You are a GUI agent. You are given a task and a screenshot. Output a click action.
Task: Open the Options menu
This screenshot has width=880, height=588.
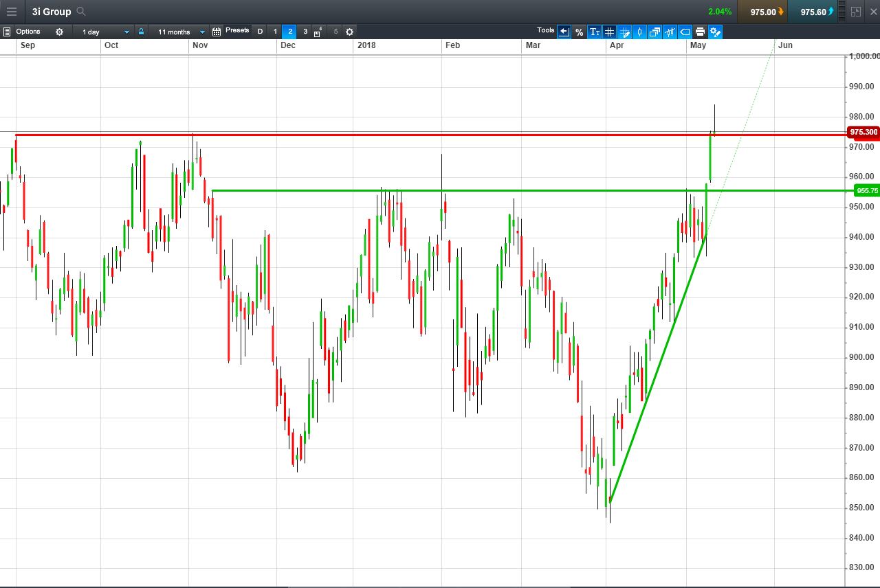tap(28, 32)
